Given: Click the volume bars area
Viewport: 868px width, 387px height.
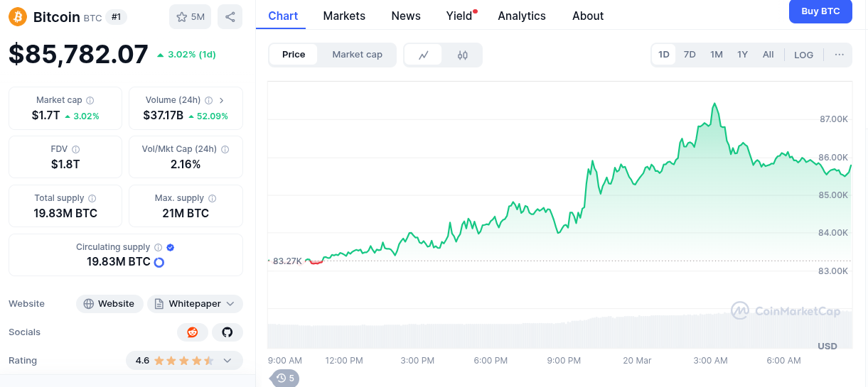Looking at the screenshot, I should [559, 330].
